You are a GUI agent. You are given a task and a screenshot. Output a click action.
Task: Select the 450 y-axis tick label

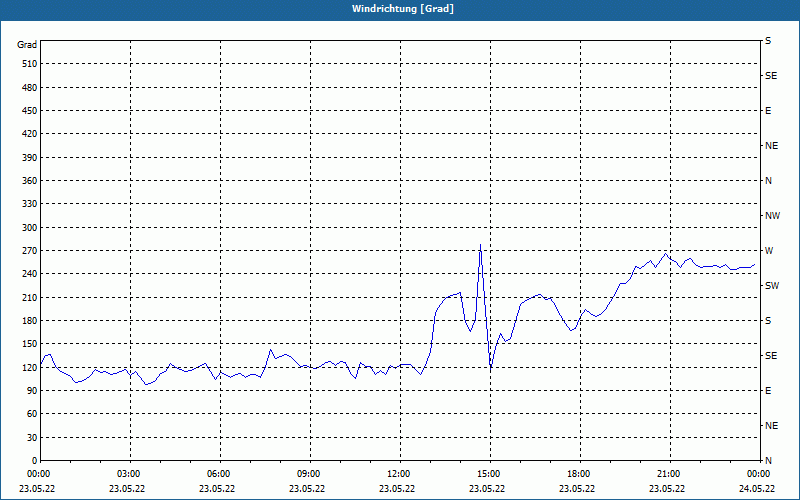pyautogui.click(x=29, y=111)
